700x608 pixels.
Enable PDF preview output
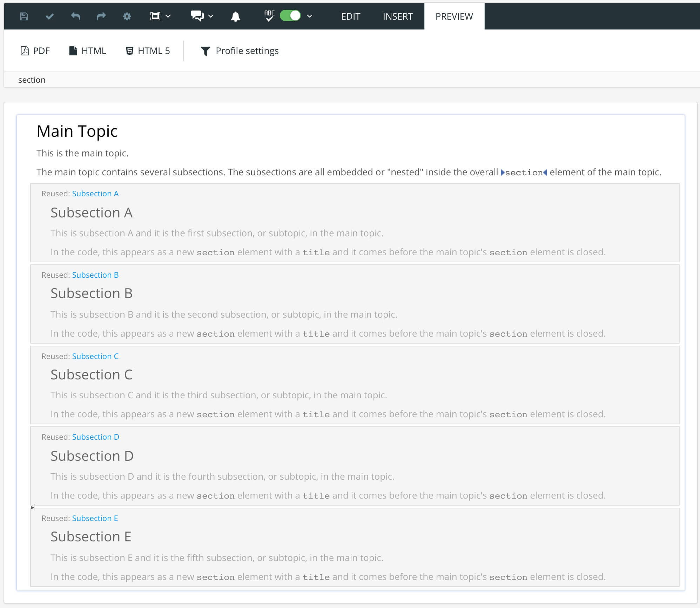coord(35,50)
